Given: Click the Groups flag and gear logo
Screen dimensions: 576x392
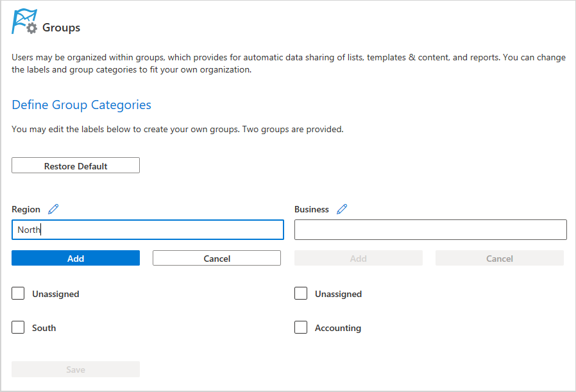Looking at the screenshot, I should (x=24, y=22).
